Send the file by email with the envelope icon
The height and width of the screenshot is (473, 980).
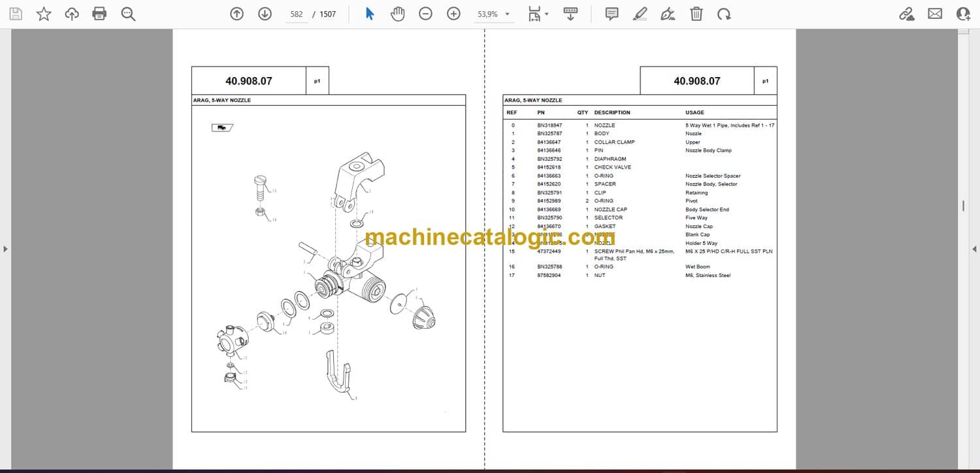[x=935, y=14]
